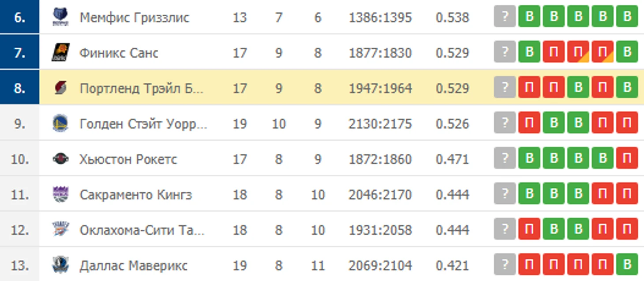Click the Houston Rockets team logo
The width and height of the screenshot is (644, 281).
pyautogui.click(x=60, y=159)
